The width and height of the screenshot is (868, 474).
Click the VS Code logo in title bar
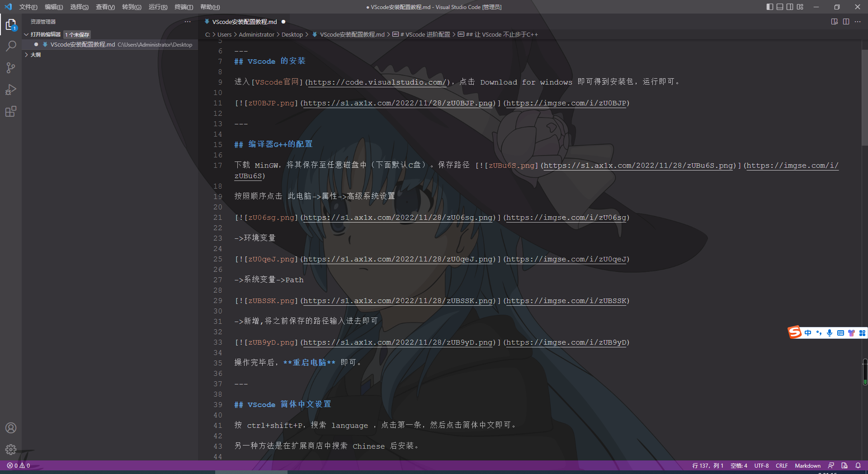click(8, 7)
